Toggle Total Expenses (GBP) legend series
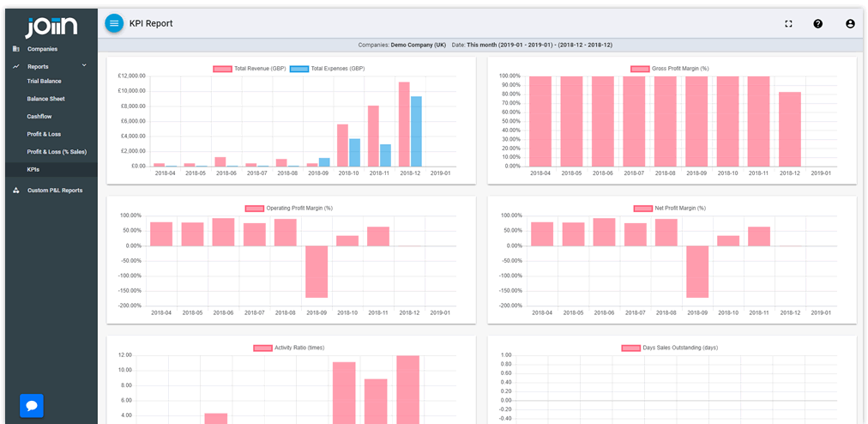The image size is (868, 424). click(x=327, y=69)
